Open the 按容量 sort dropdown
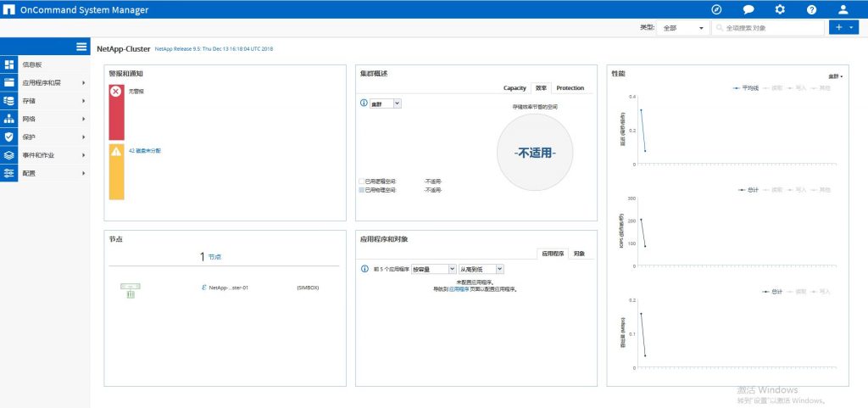 (433, 269)
